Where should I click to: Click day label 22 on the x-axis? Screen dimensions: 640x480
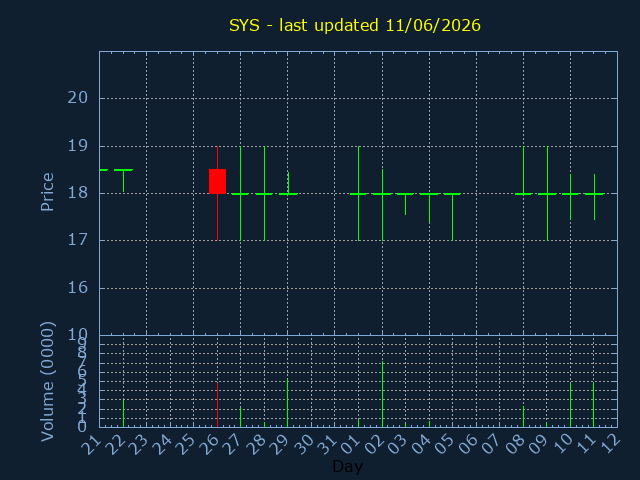pyautogui.click(x=115, y=444)
